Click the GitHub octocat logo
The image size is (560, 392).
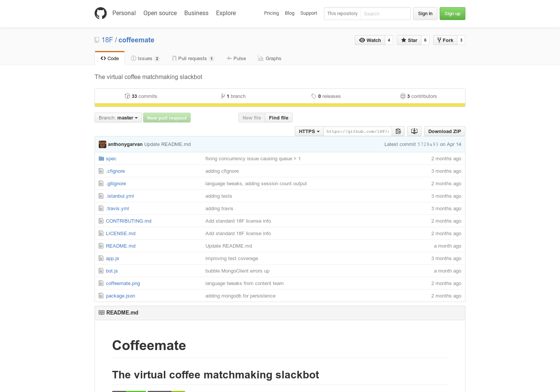pos(101,13)
